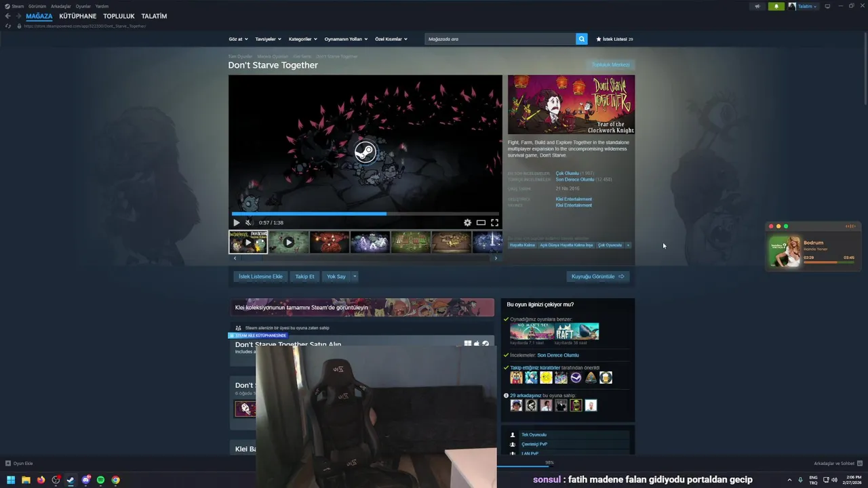
Task: Open Arkadaşlar ve Sohbet panel
Action: pyautogui.click(x=838, y=464)
